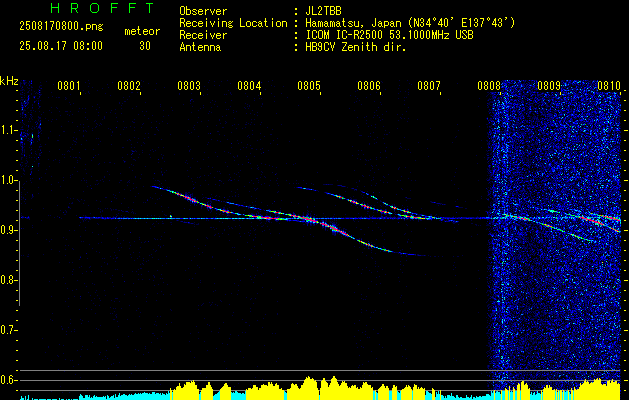This screenshot has height=400, width=629.
Task: Click the HROFFT title text
Action: (x=103, y=8)
